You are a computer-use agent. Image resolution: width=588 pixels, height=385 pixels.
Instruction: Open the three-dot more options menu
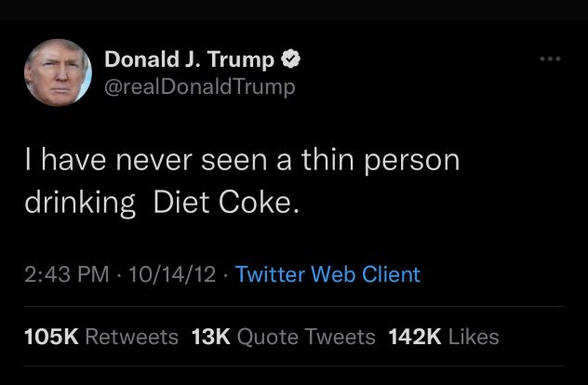coord(551,60)
